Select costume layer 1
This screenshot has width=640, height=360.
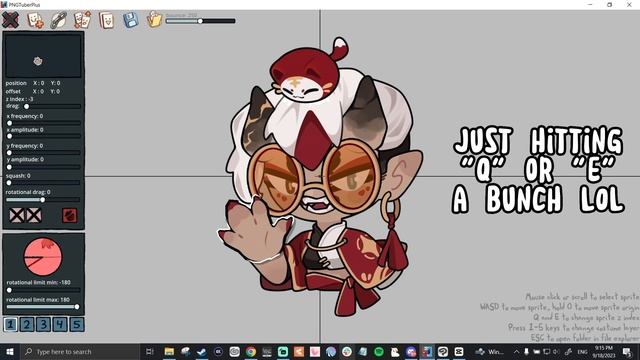point(11,324)
